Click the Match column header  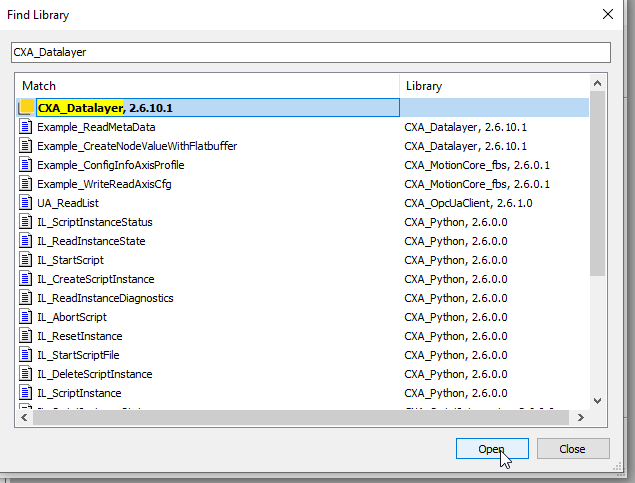(x=208, y=86)
